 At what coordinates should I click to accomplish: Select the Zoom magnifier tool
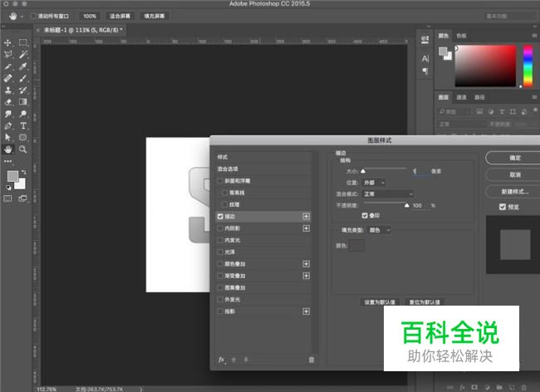tap(22, 149)
